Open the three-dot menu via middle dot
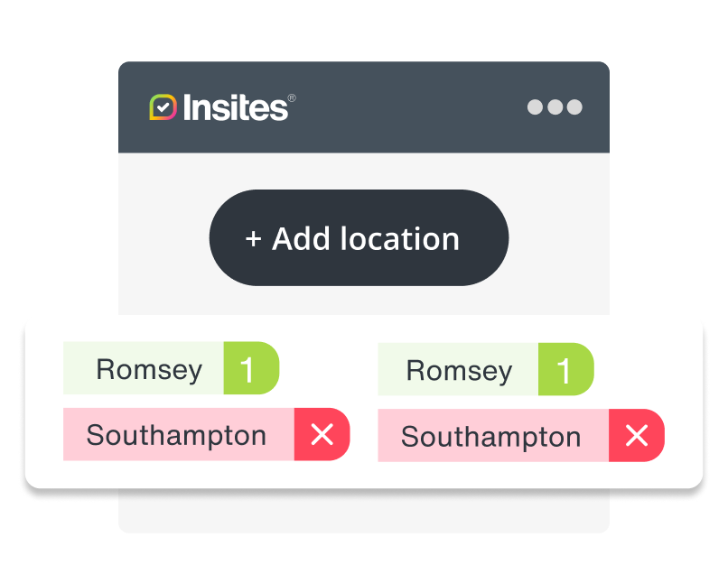 (x=555, y=107)
